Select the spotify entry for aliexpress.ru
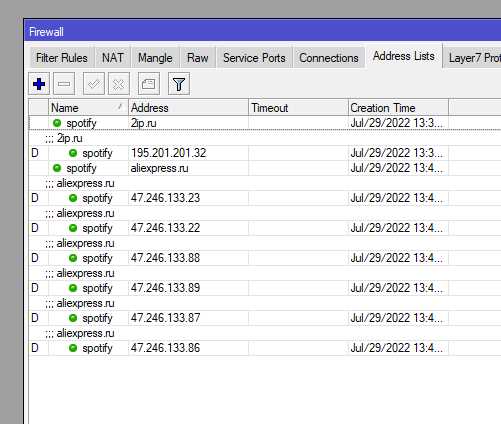 (265, 168)
